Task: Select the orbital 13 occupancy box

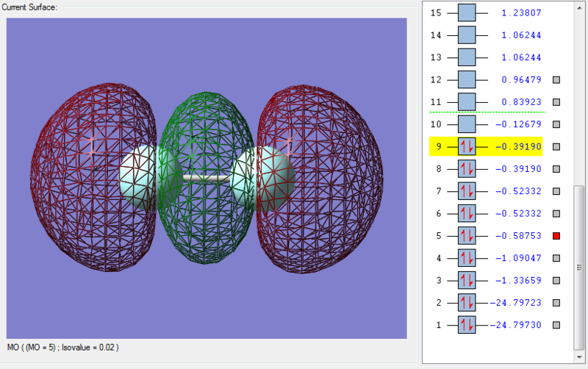Action: (467, 57)
